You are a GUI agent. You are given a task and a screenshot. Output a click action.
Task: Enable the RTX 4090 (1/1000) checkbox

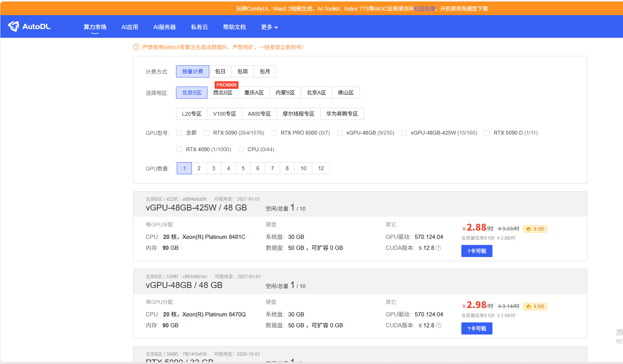pyautogui.click(x=179, y=149)
